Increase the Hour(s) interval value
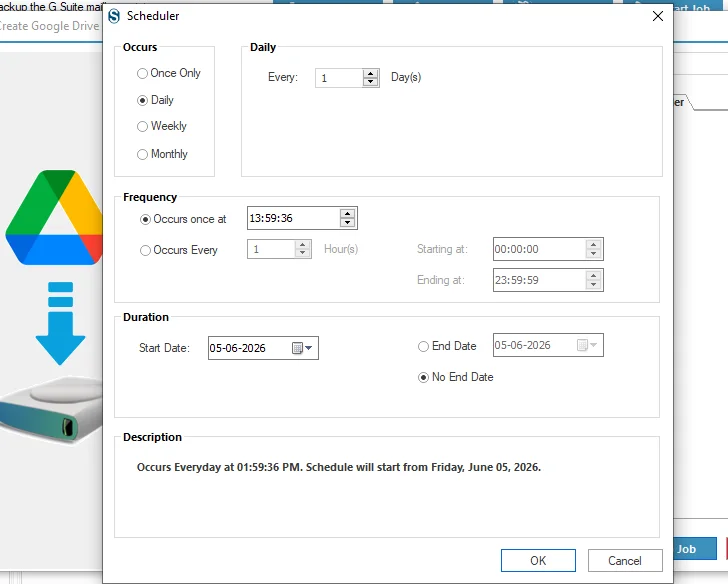Screen dimensions: 728x584 tap(302, 245)
